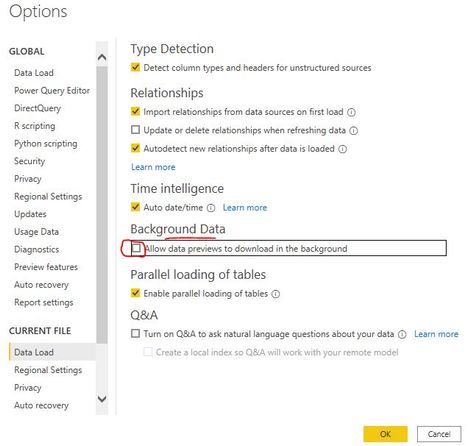This screenshot has width=470, height=446.
Task: Open info icon next to Auto date/time
Action: 211,208
